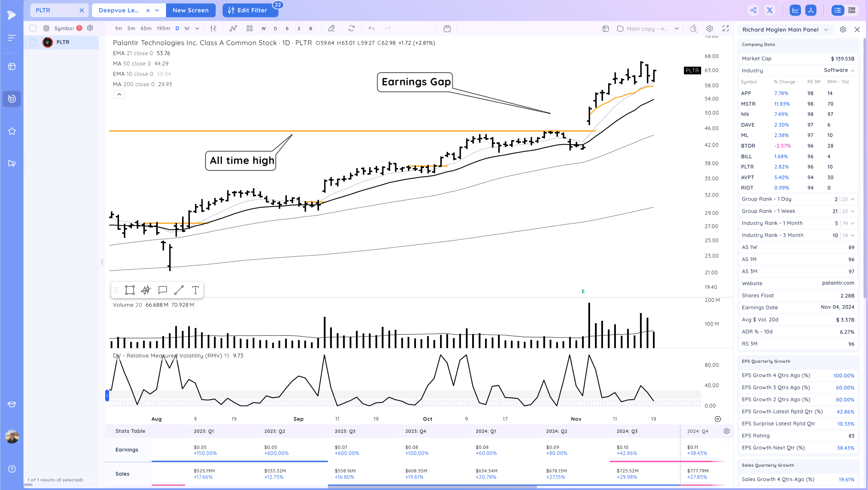Open Stats Table settings gear
The width and height of the screenshot is (868, 490).
(x=727, y=431)
